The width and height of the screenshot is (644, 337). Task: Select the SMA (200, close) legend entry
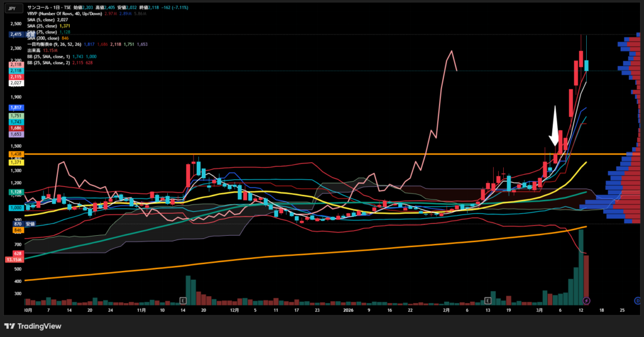48,38
